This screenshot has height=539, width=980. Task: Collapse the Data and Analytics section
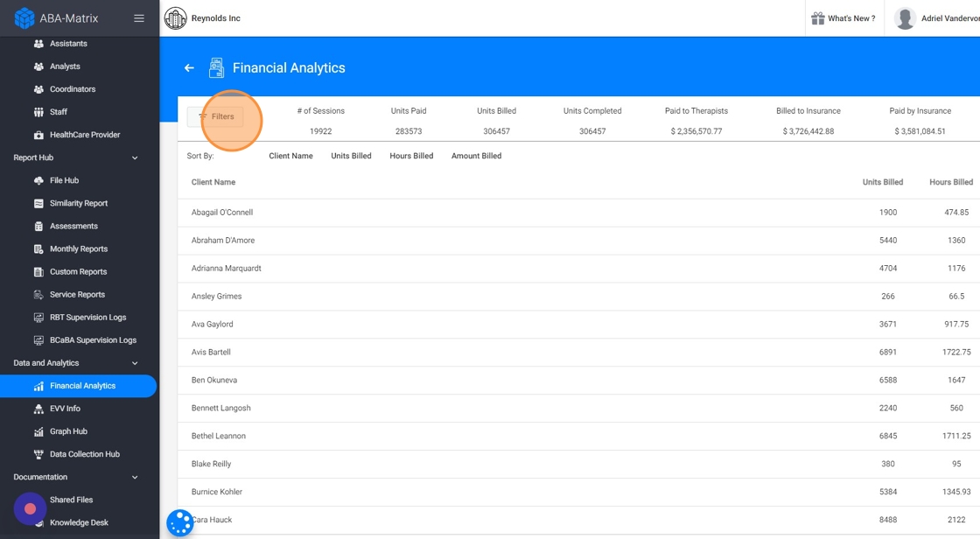pos(135,363)
